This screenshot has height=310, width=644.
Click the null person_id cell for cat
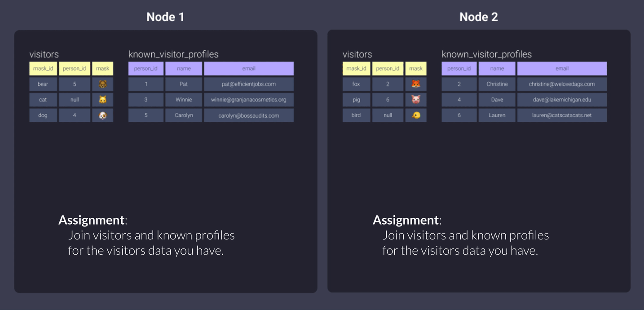click(x=75, y=100)
